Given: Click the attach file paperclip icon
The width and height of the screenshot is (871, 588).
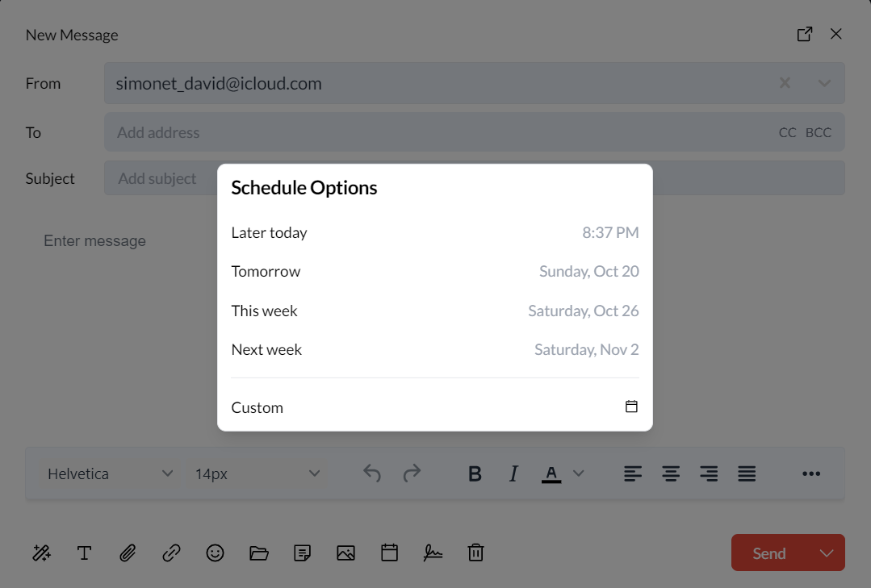Looking at the screenshot, I should point(128,553).
